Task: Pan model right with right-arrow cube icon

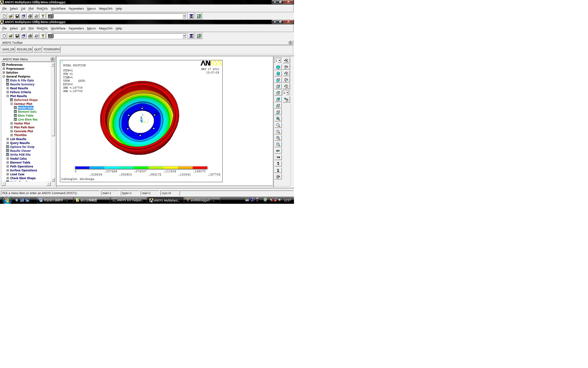Action: coord(278,158)
